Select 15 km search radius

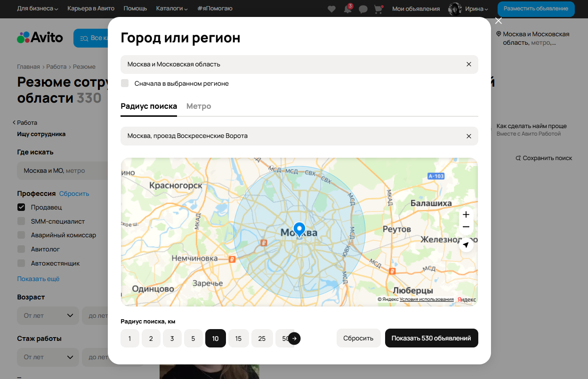click(238, 339)
